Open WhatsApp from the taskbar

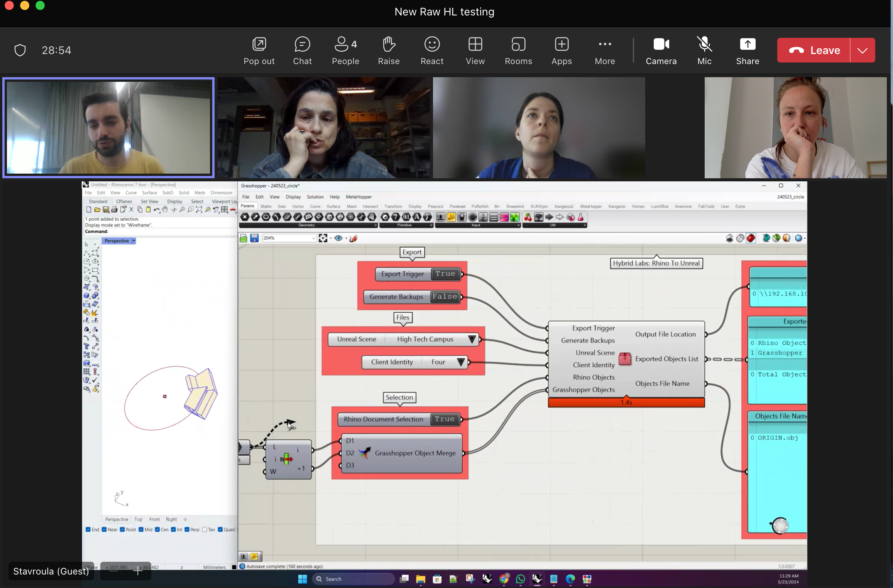(x=520, y=579)
